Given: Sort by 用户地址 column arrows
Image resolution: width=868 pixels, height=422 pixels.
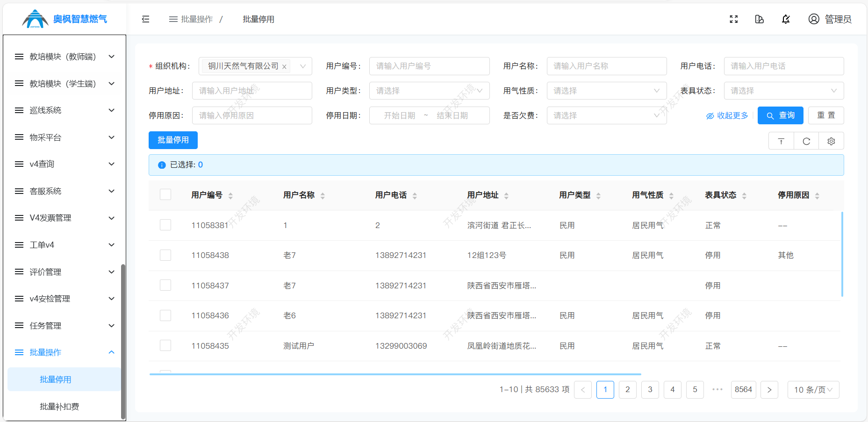Looking at the screenshot, I should [506, 196].
